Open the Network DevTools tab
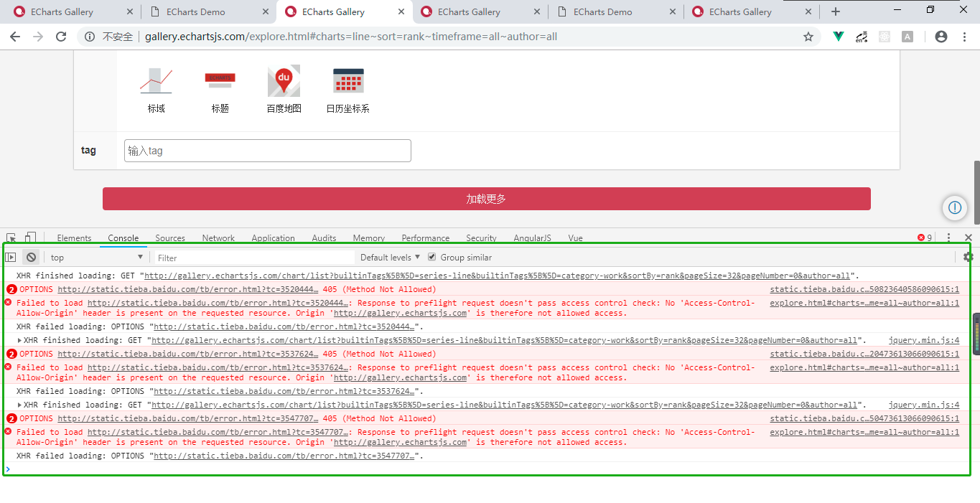The height and width of the screenshot is (503, 980). click(218, 238)
